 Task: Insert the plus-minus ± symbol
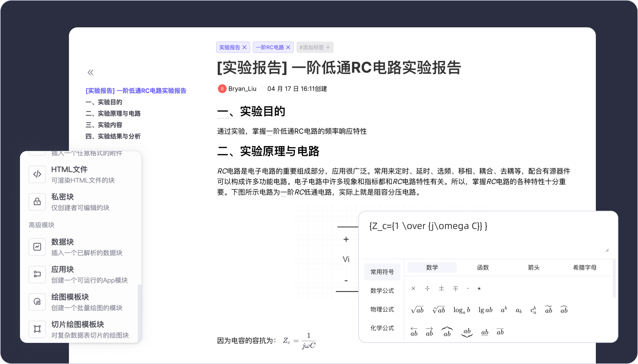point(441,288)
